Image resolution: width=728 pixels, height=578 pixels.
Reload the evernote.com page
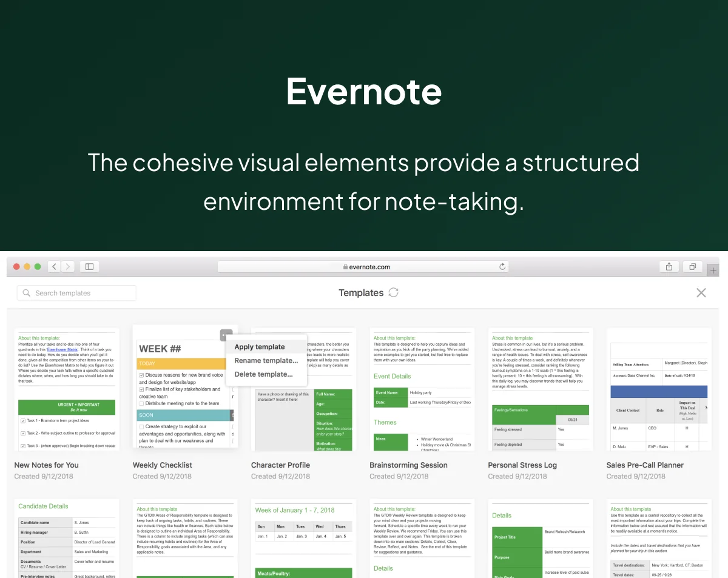click(502, 266)
